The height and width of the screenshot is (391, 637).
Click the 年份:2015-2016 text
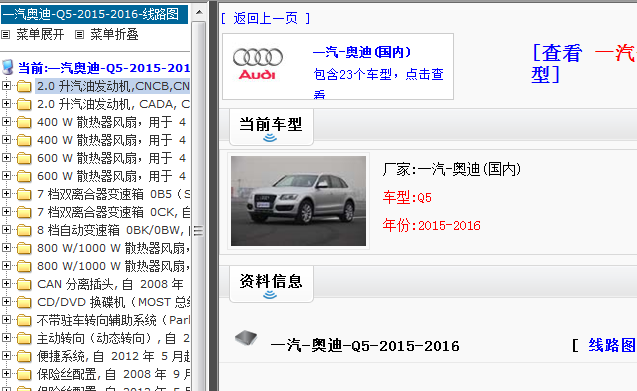pos(431,225)
